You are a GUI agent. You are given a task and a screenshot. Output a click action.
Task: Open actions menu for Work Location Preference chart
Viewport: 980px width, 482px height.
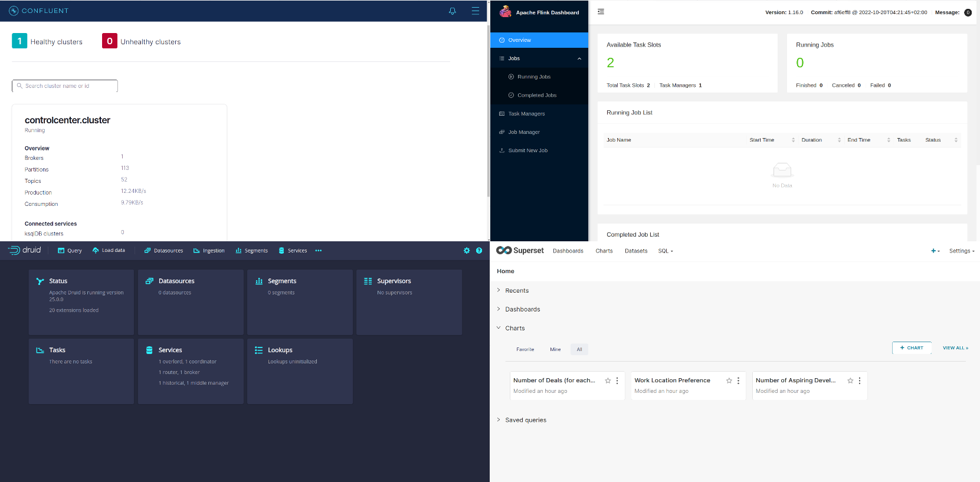tap(738, 381)
